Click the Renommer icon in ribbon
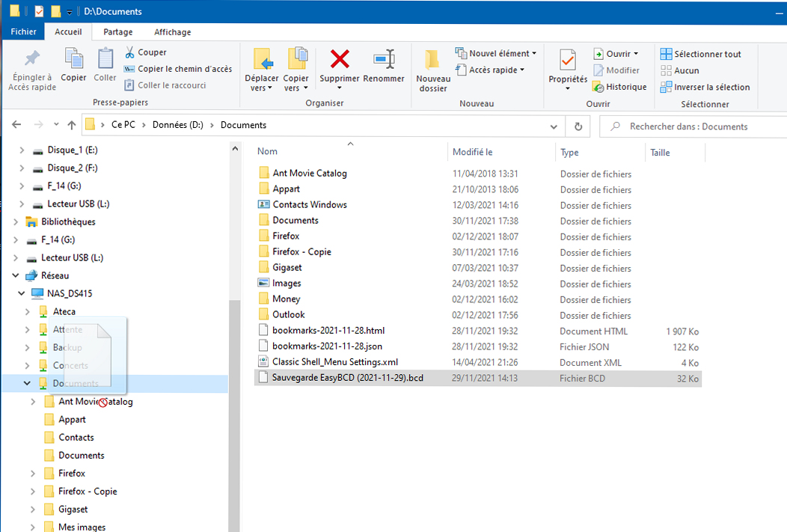 tap(384, 60)
